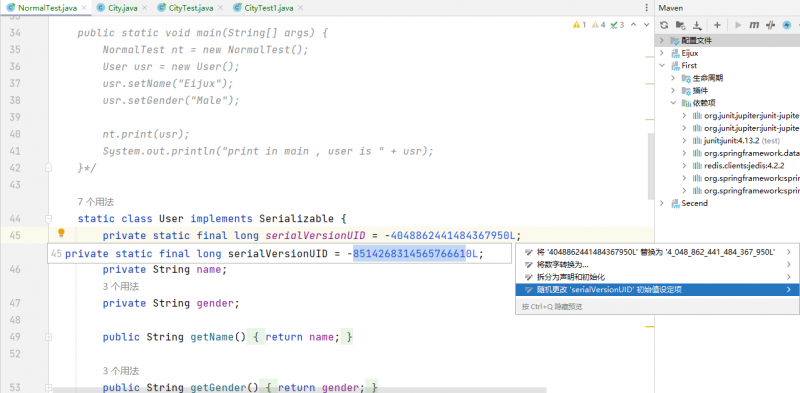Select the Secend project row
This screenshot has height=393, width=800.
(x=728, y=203)
